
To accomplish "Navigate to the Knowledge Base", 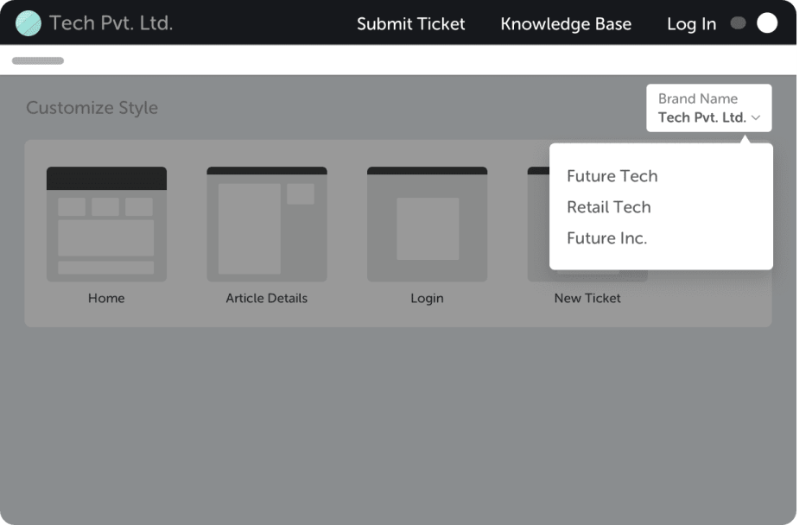I will [566, 24].
